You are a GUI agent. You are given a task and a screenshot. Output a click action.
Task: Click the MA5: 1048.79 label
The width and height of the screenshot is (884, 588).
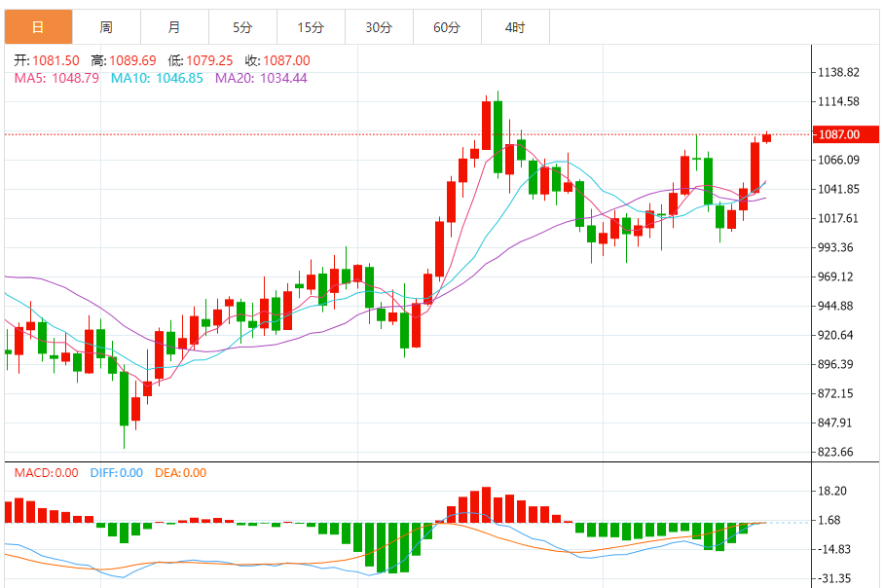click(x=56, y=78)
